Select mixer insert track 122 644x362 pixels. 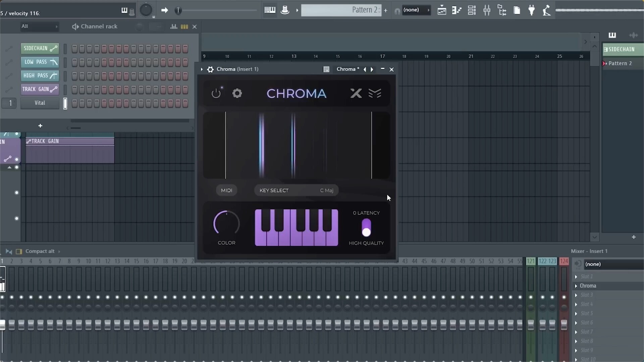(x=542, y=261)
